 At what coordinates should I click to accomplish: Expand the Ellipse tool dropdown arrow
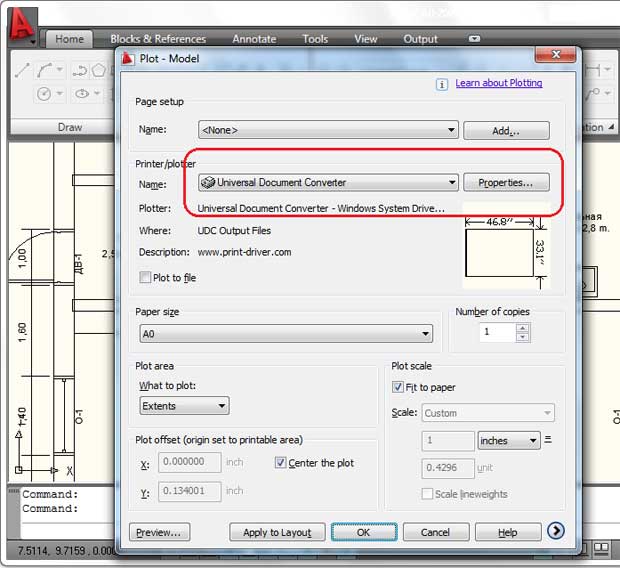(97, 94)
